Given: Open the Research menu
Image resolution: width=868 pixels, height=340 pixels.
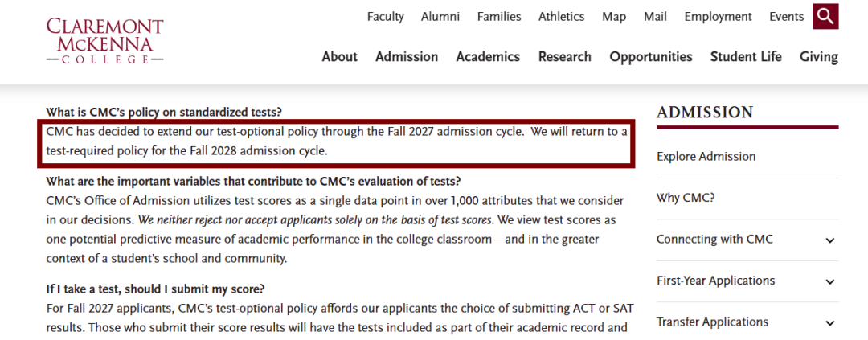Looking at the screenshot, I should point(565,56).
